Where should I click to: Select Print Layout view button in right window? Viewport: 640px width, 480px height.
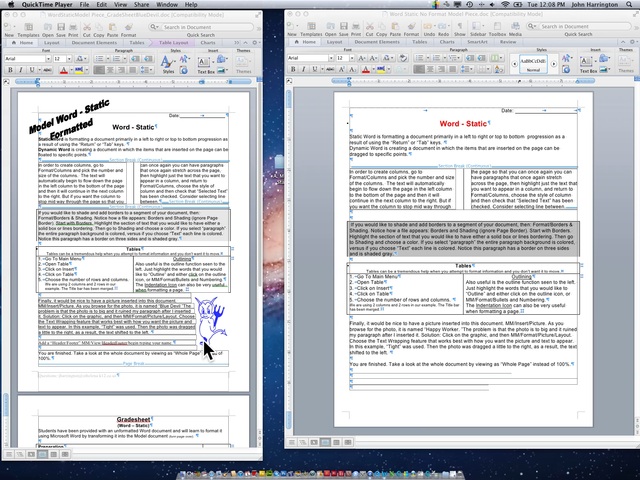[325, 442]
